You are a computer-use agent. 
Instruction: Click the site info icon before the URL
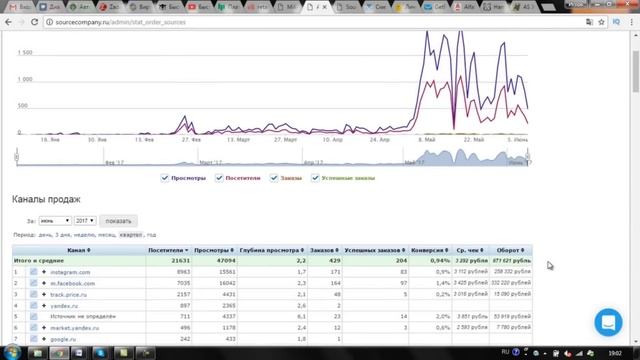tap(49, 22)
